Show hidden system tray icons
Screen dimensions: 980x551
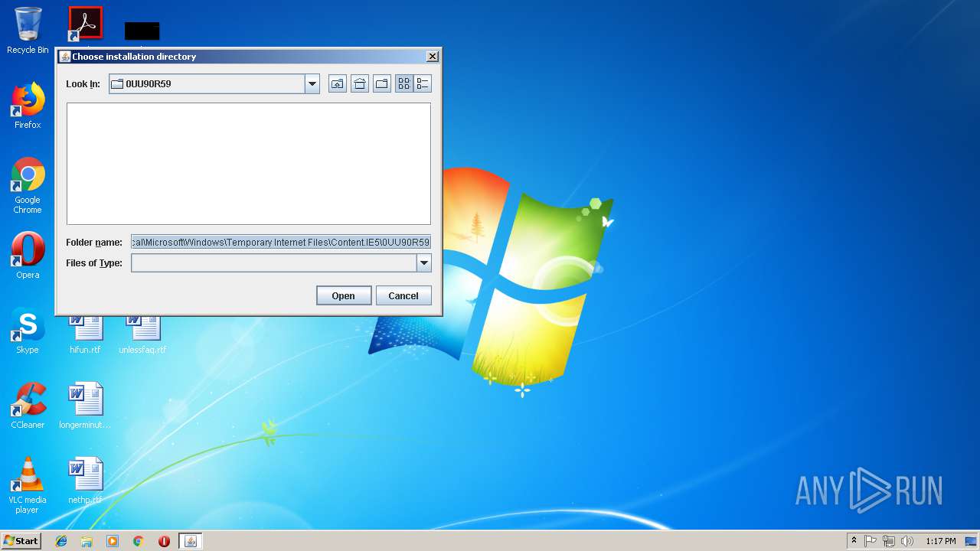pyautogui.click(x=854, y=541)
